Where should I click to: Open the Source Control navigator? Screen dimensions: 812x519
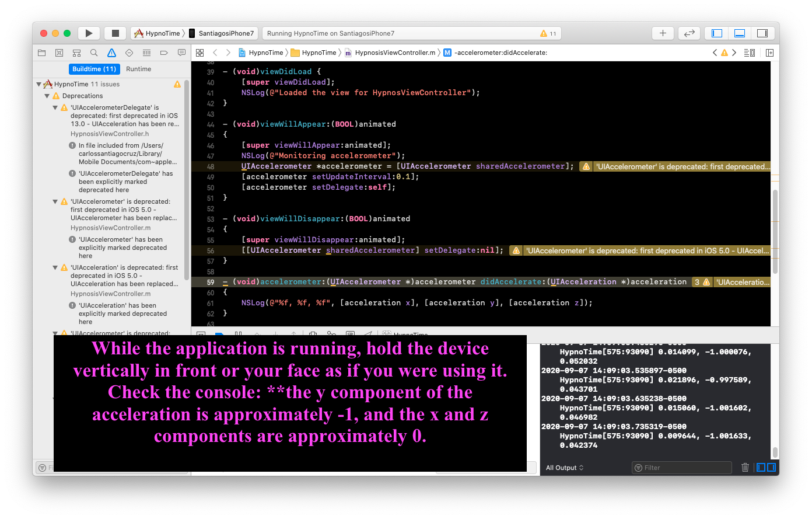tap(59, 53)
